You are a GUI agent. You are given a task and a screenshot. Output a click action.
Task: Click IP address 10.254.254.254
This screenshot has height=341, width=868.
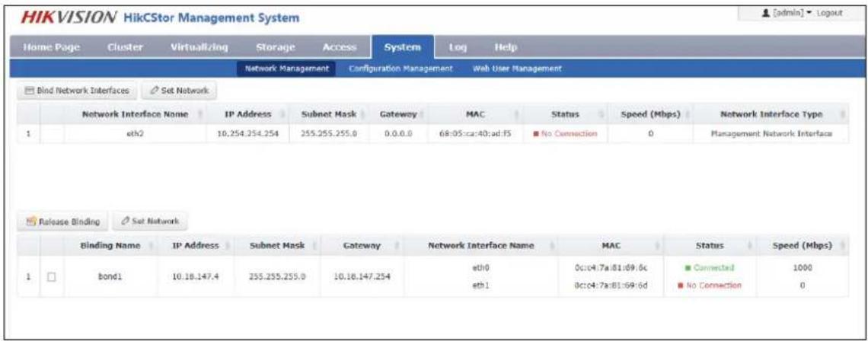[x=247, y=134]
